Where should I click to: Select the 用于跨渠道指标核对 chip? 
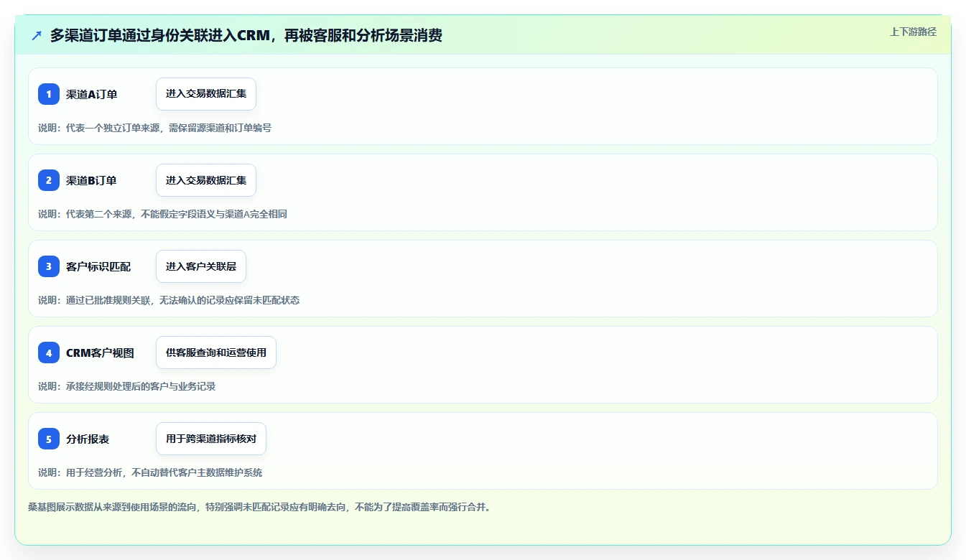click(211, 439)
